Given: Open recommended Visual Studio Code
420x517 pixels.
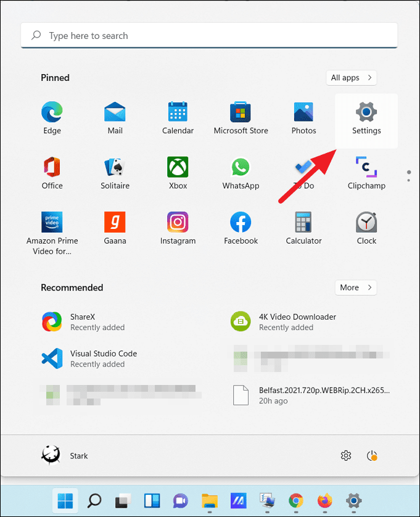Looking at the screenshot, I should pyautogui.click(x=89, y=358).
